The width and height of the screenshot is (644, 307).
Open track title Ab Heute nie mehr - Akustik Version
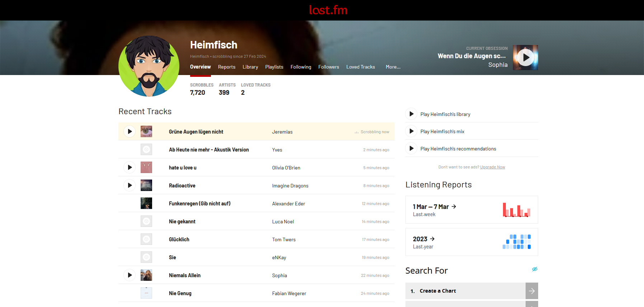tap(209, 150)
